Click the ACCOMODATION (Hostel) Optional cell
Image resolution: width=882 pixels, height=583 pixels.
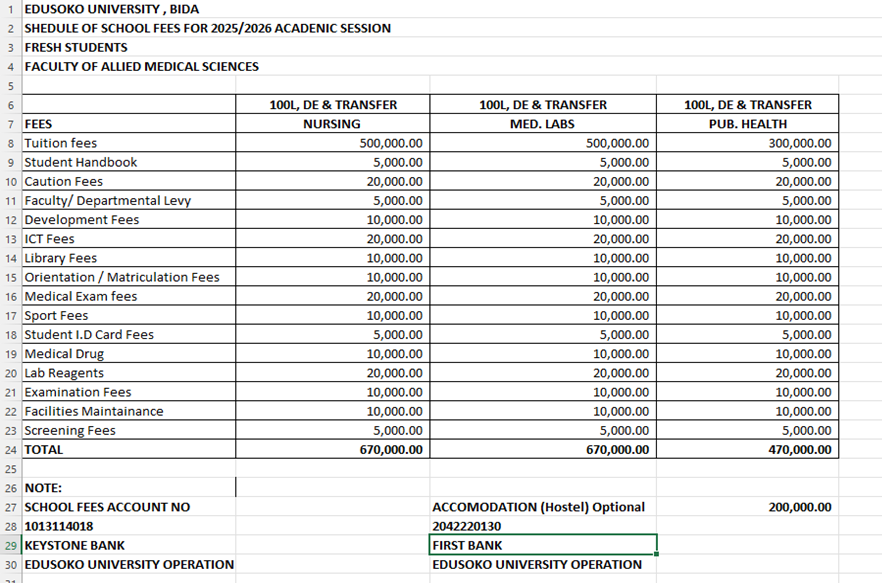(x=538, y=507)
